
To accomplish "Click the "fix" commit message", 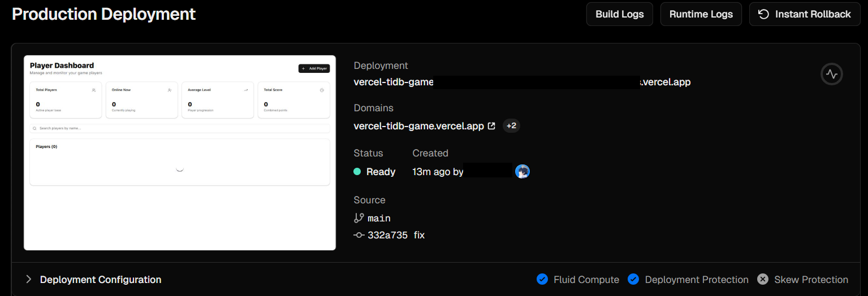I will (419, 235).
